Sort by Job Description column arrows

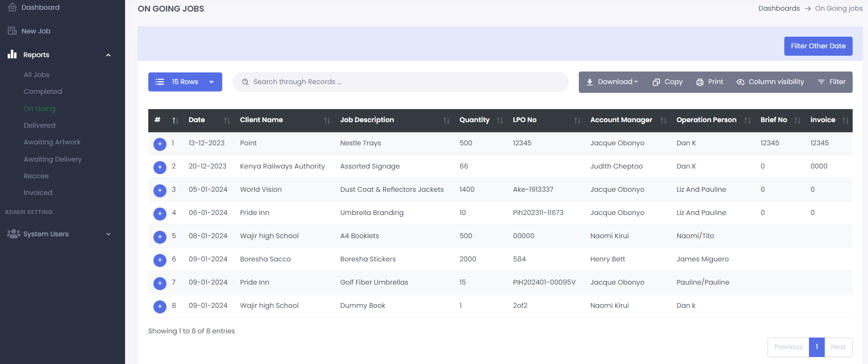tap(446, 120)
